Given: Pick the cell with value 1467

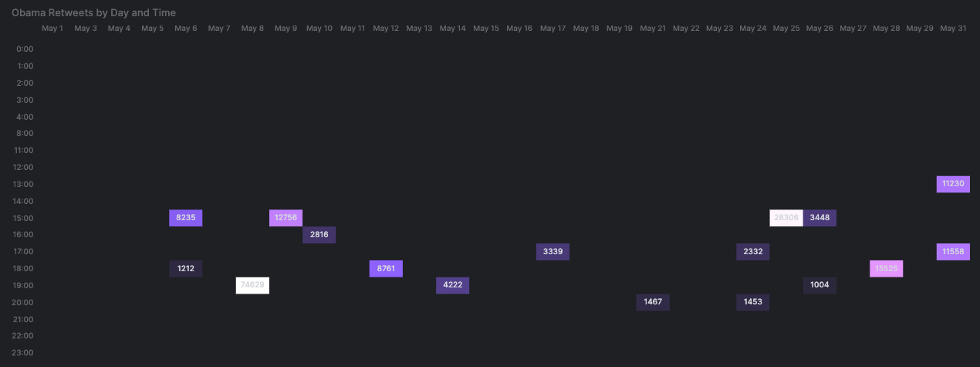Looking at the screenshot, I should tap(653, 302).
